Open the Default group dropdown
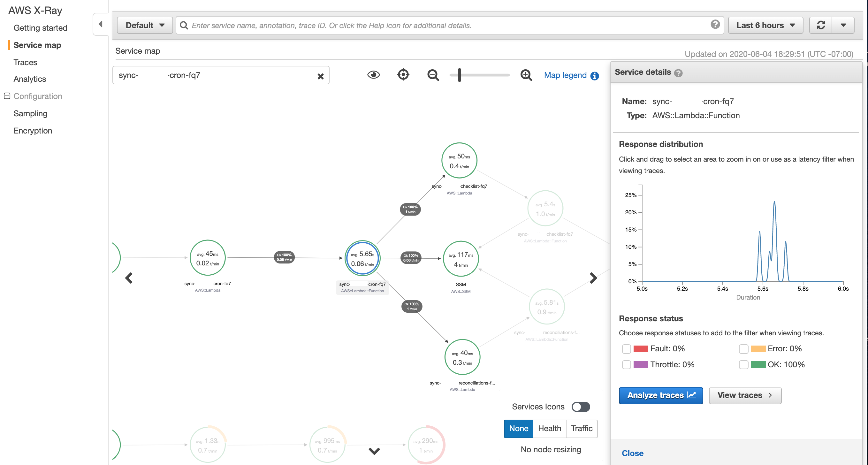 click(144, 25)
